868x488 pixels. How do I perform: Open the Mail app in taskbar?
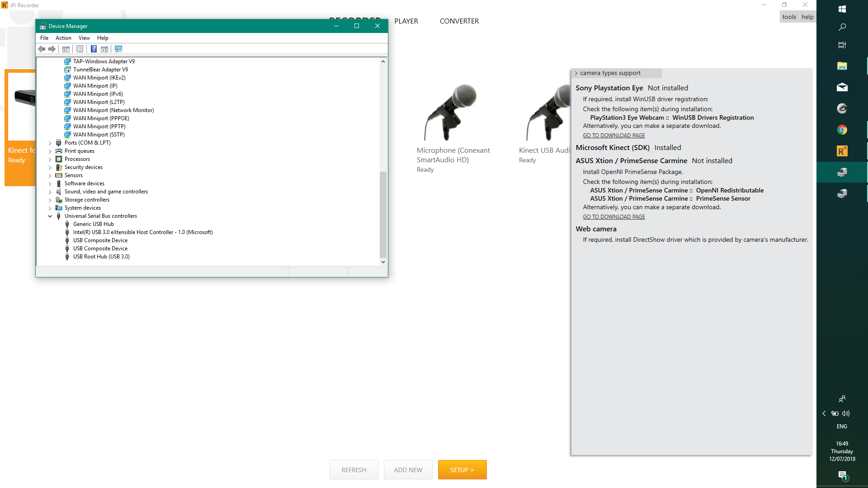(x=842, y=87)
